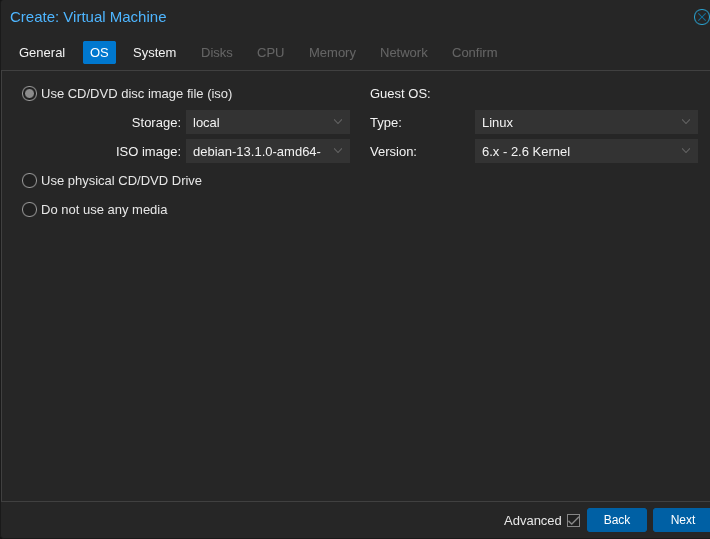
Task: Click the ISO image dropdown chevron
Action: coord(338,151)
